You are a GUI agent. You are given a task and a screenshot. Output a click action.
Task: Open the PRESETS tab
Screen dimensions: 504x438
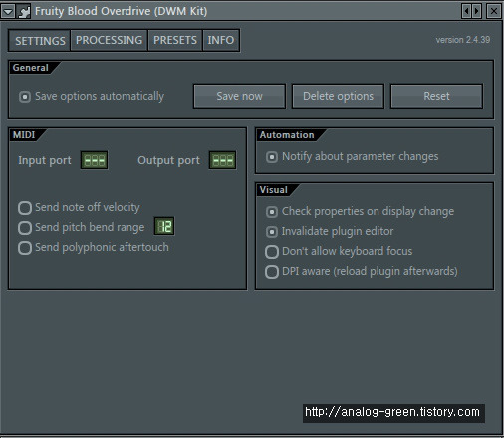tap(175, 40)
